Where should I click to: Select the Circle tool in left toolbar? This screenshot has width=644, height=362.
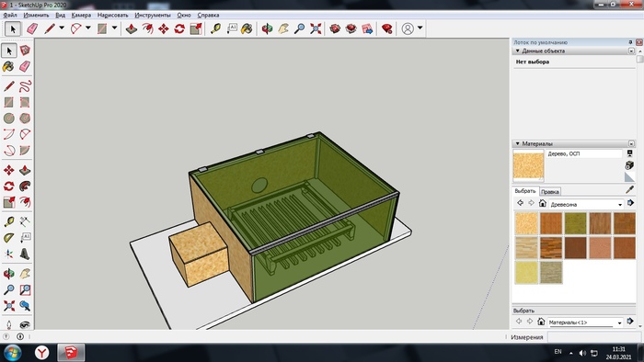(x=8, y=119)
